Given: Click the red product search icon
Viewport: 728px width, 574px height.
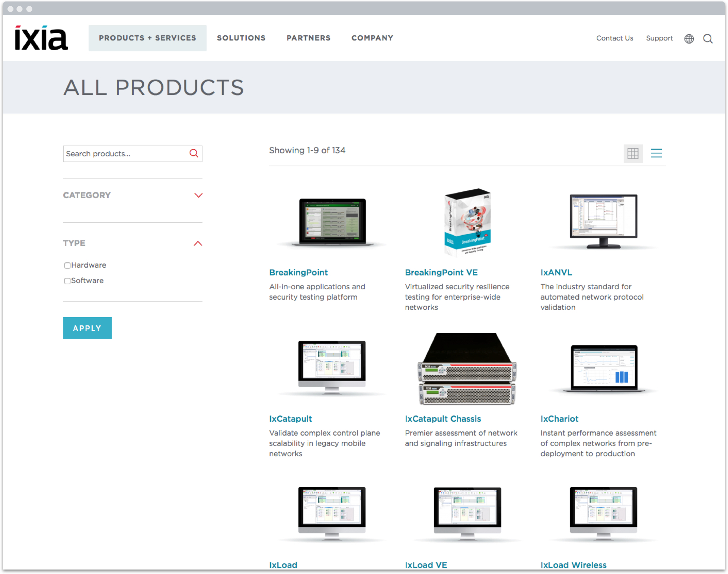Looking at the screenshot, I should pos(194,153).
